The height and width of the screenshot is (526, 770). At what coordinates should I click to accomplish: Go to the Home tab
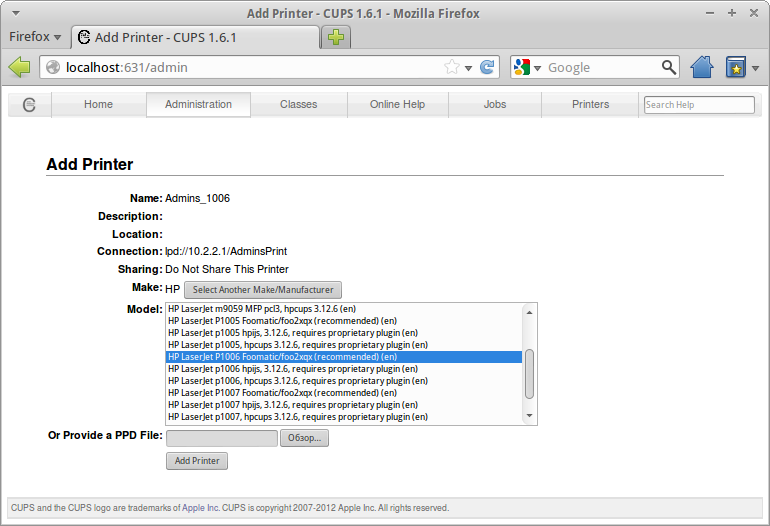pos(98,105)
